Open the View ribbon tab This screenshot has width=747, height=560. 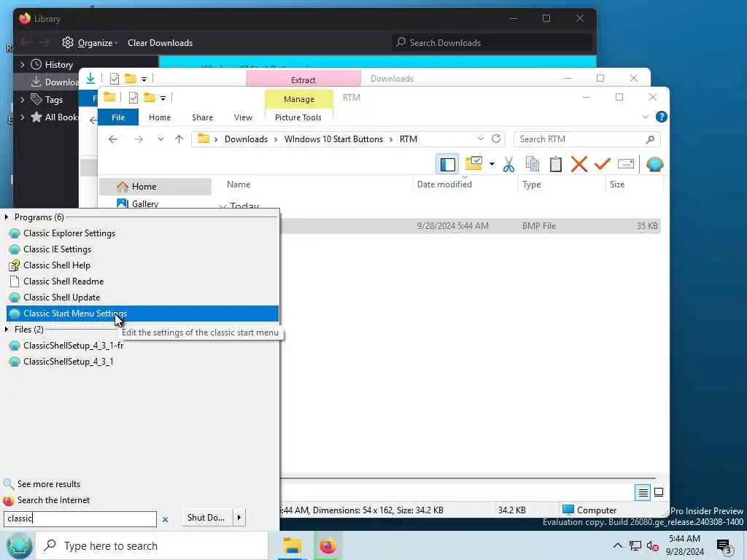pos(243,117)
